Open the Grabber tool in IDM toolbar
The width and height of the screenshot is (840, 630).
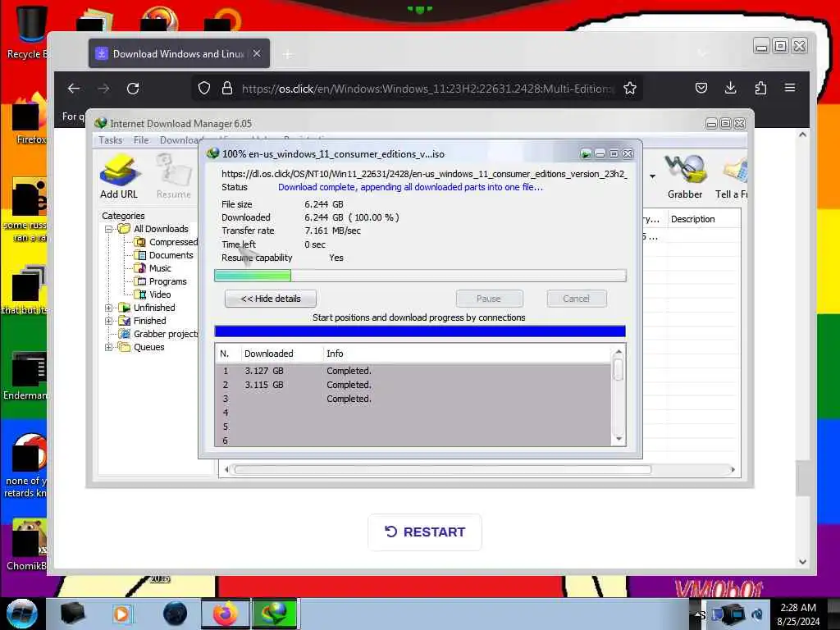point(685,176)
